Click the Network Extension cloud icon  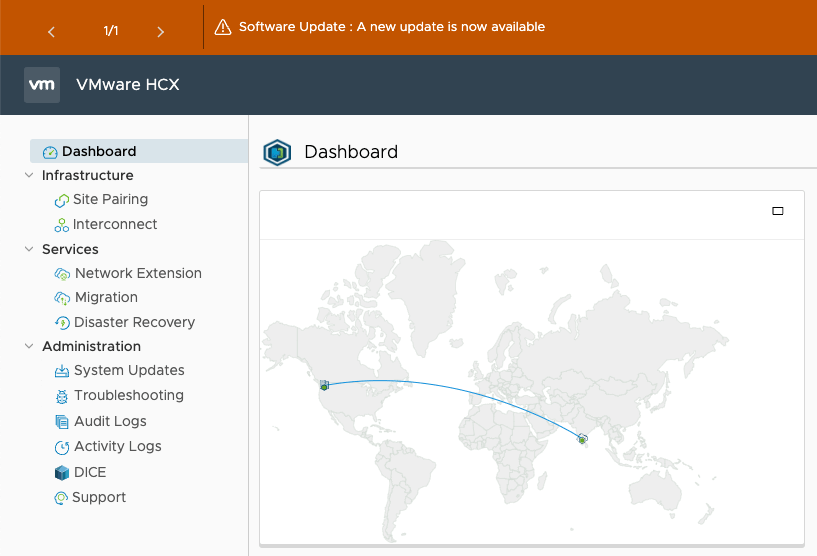tap(62, 274)
